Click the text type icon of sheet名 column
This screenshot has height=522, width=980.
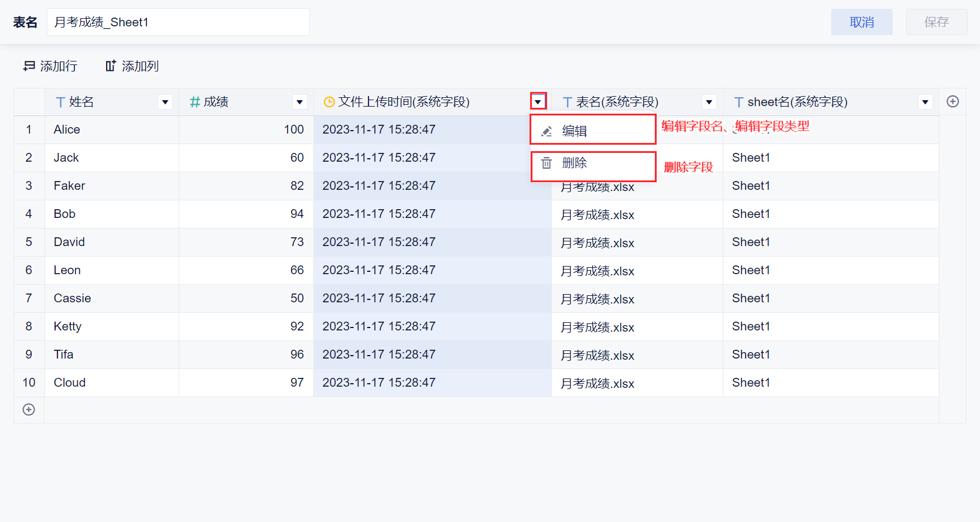(x=739, y=103)
